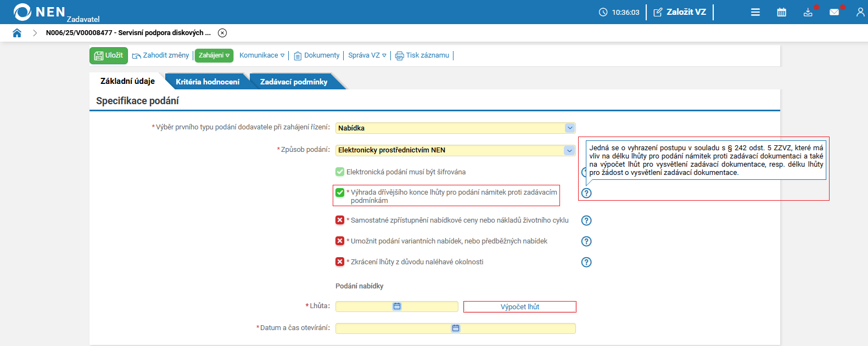Open Způsob podání dropdown
The height and width of the screenshot is (346, 868).
pyautogui.click(x=456, y=150)
